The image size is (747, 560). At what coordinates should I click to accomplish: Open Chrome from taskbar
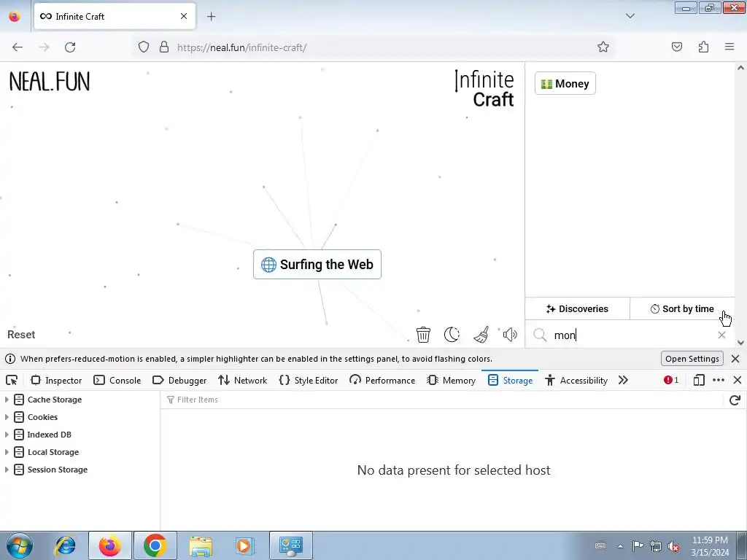point(155,545)
